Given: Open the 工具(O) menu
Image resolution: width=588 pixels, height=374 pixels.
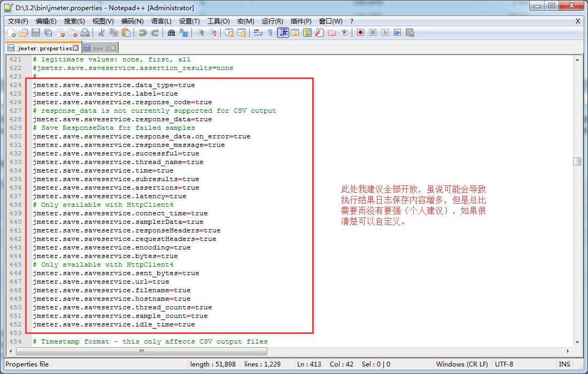Looking at the screenshot, I should [219, 21].
